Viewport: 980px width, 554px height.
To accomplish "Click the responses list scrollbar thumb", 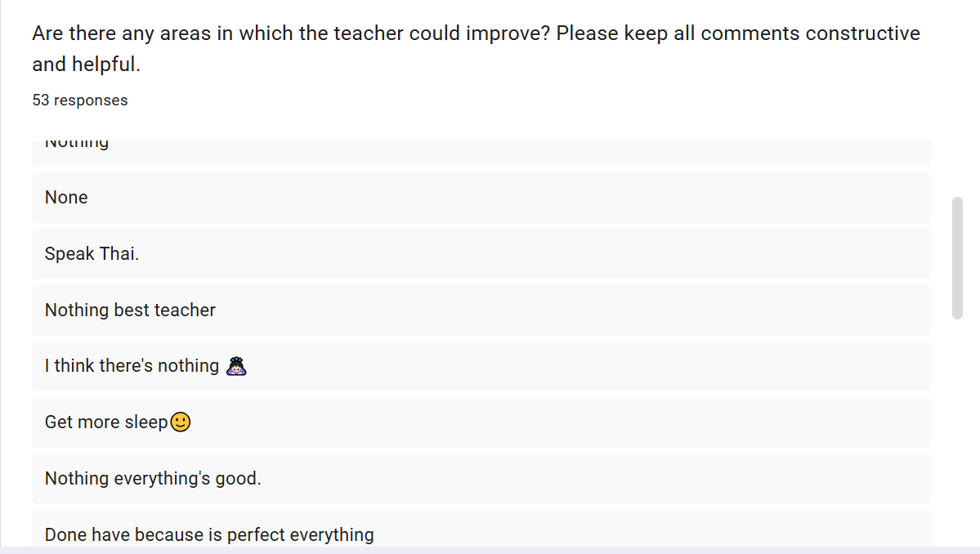I will pos(958,257).
